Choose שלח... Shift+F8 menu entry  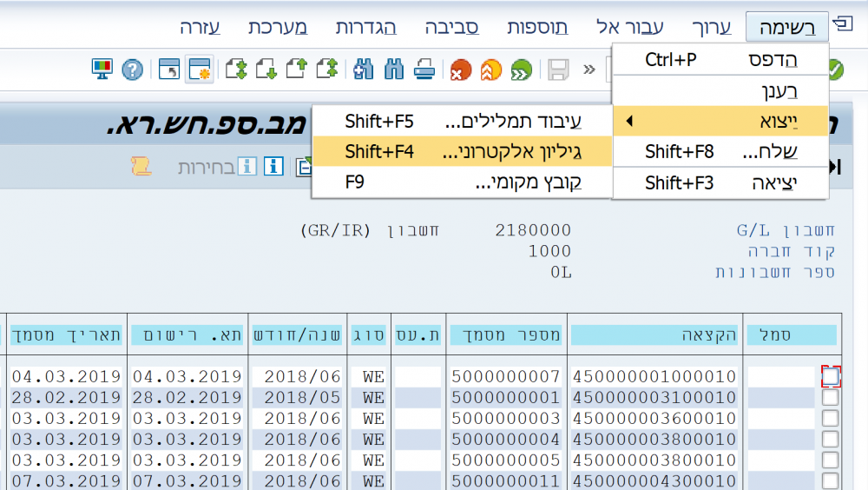[720, 151]
